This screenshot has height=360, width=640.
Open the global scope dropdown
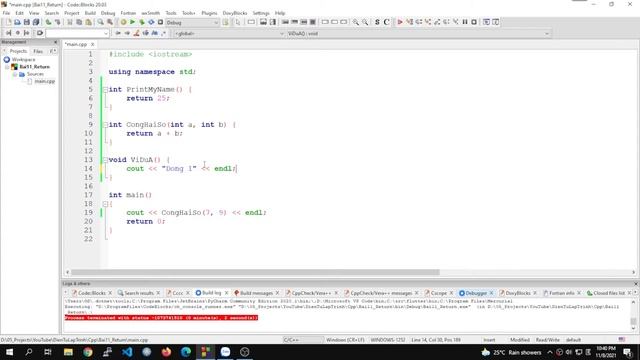[229, 33]
